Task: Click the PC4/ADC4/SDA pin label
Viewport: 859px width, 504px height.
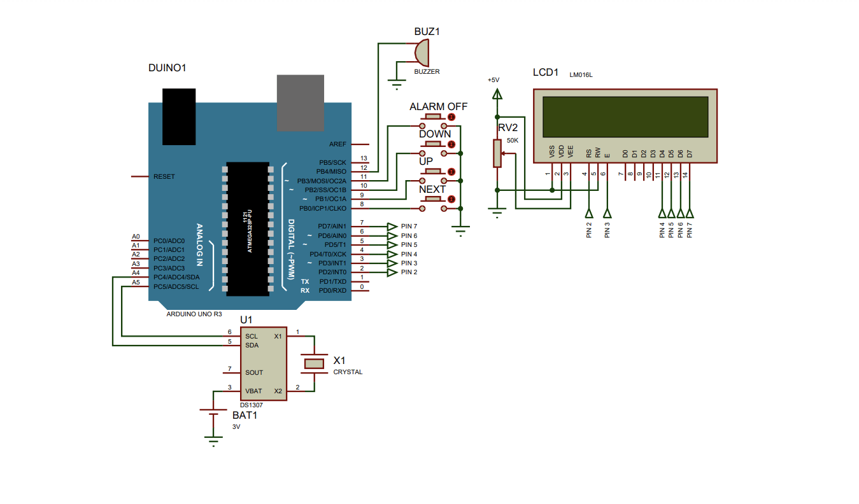Action: [176, 277]
